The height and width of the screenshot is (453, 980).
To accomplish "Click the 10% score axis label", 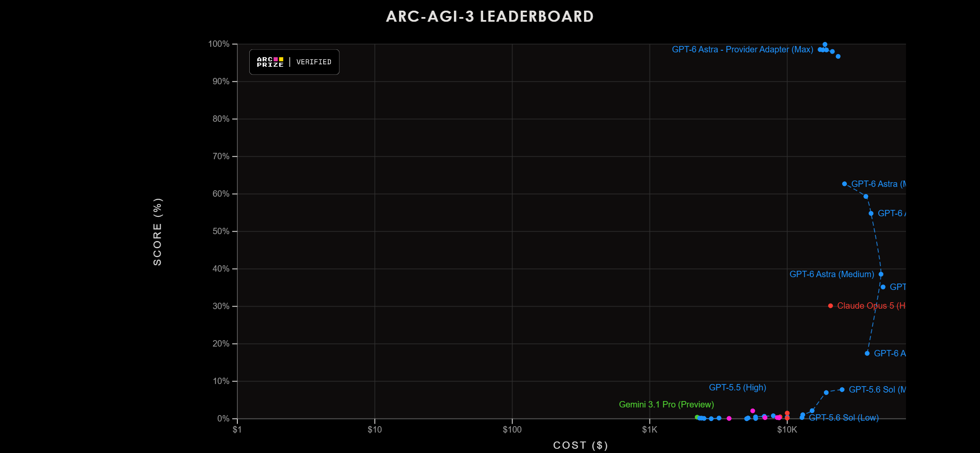I will 221,381.
